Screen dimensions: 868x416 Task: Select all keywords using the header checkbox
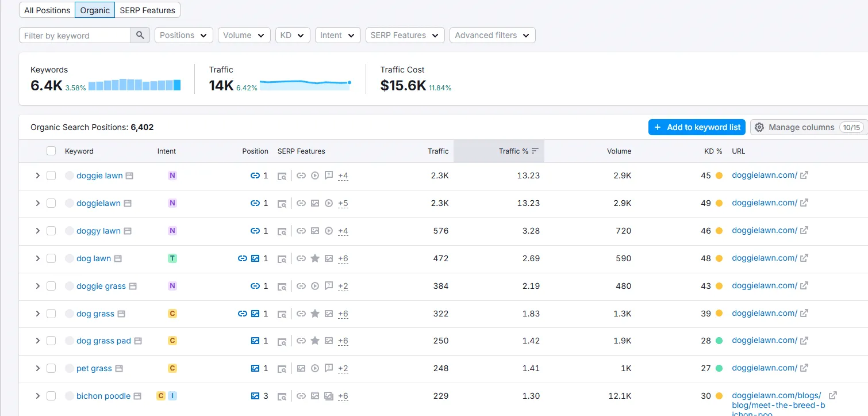coord(51,151)
